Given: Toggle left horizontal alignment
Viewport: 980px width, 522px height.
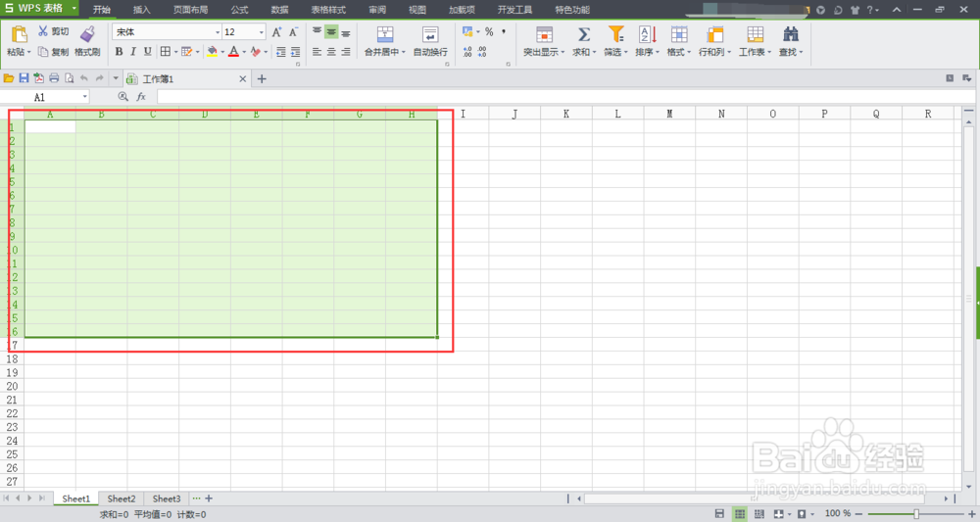Looking at the screenshot, I should (x=317, y=52).
